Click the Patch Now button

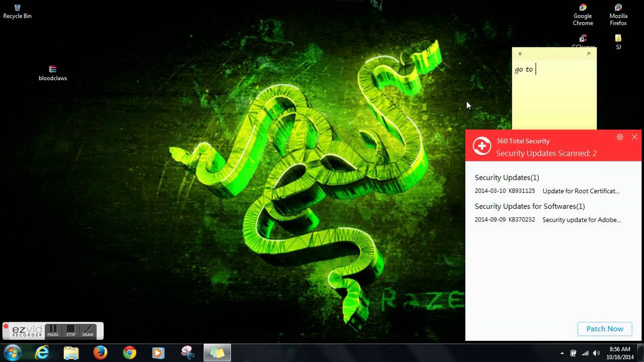tap(605, 329)
